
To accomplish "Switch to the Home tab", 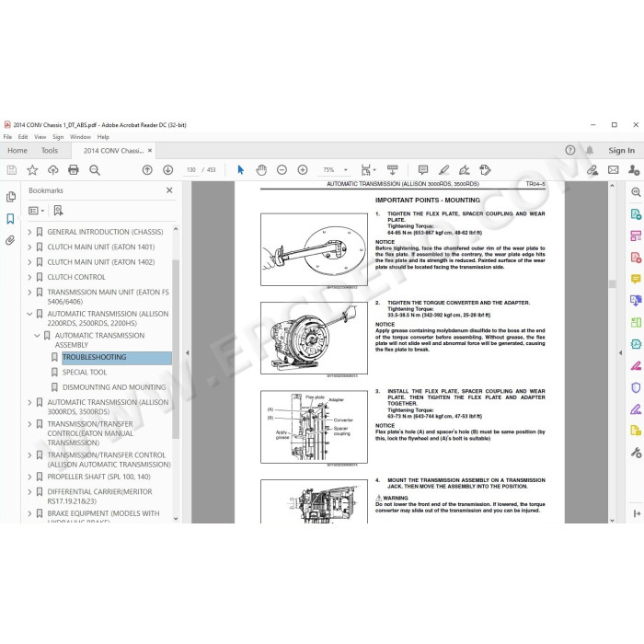I will point(17,150).
